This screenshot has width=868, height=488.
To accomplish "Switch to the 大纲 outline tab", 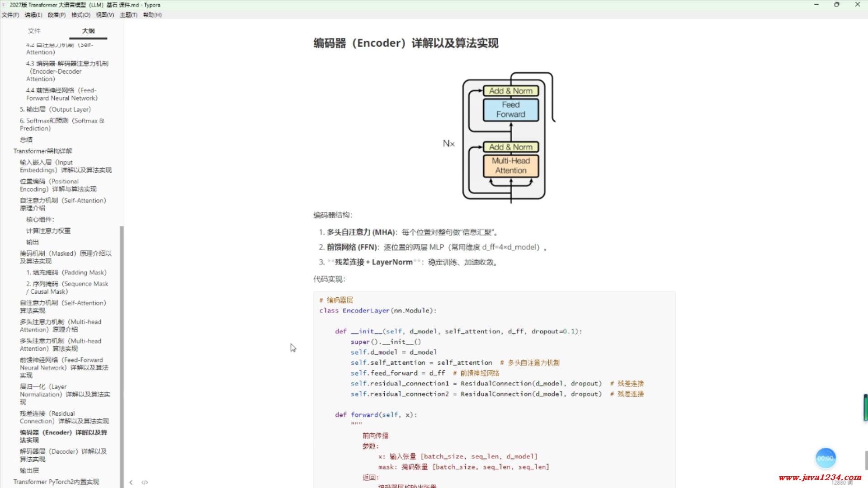I will pos(88,31).
